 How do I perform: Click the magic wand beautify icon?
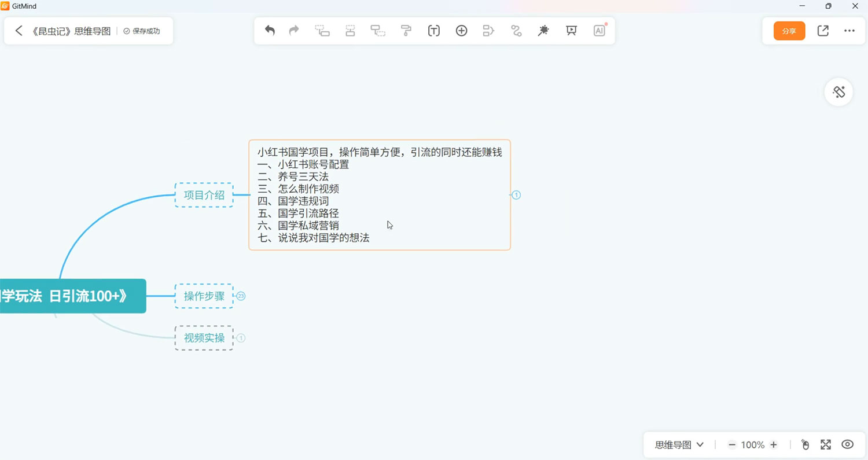[x=543, y=31]
